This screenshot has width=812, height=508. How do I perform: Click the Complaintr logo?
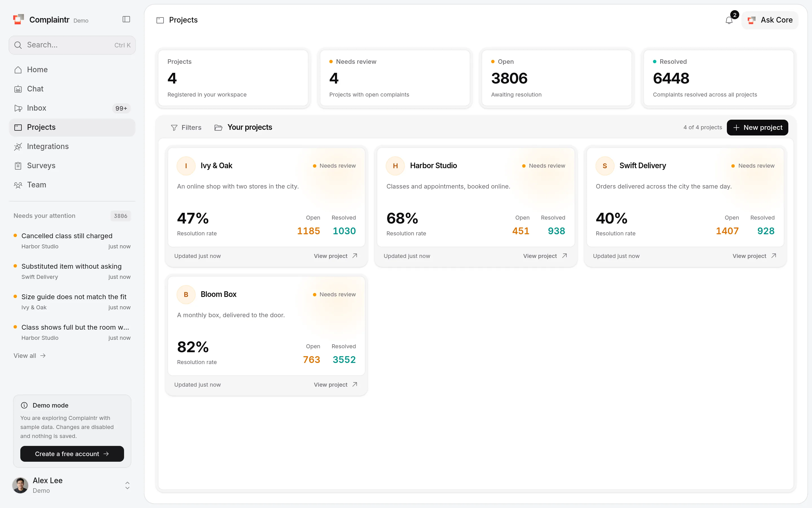click(x=18, y=19)
